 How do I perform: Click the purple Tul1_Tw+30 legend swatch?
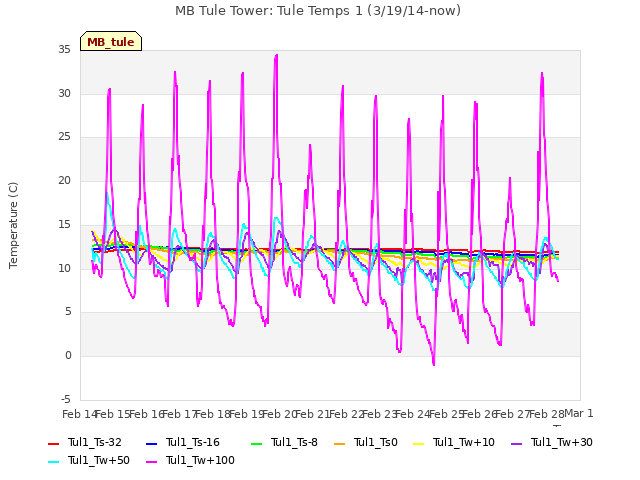(517, 444)
